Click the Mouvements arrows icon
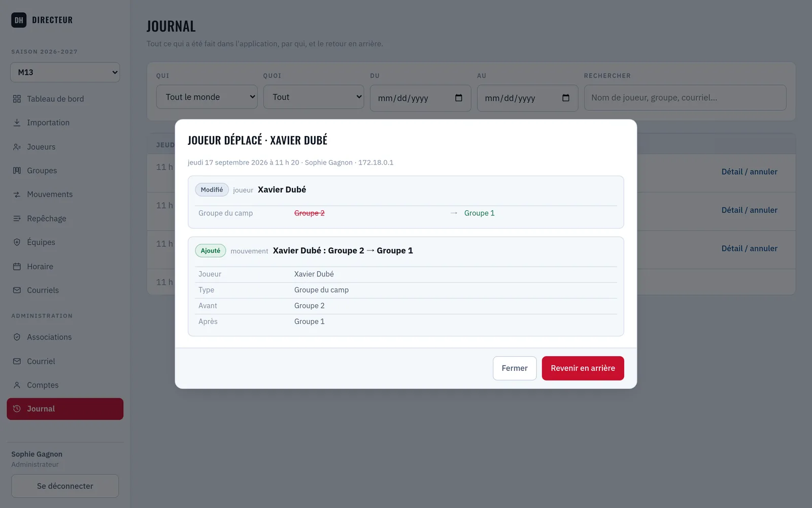 [x=17, y=195]
